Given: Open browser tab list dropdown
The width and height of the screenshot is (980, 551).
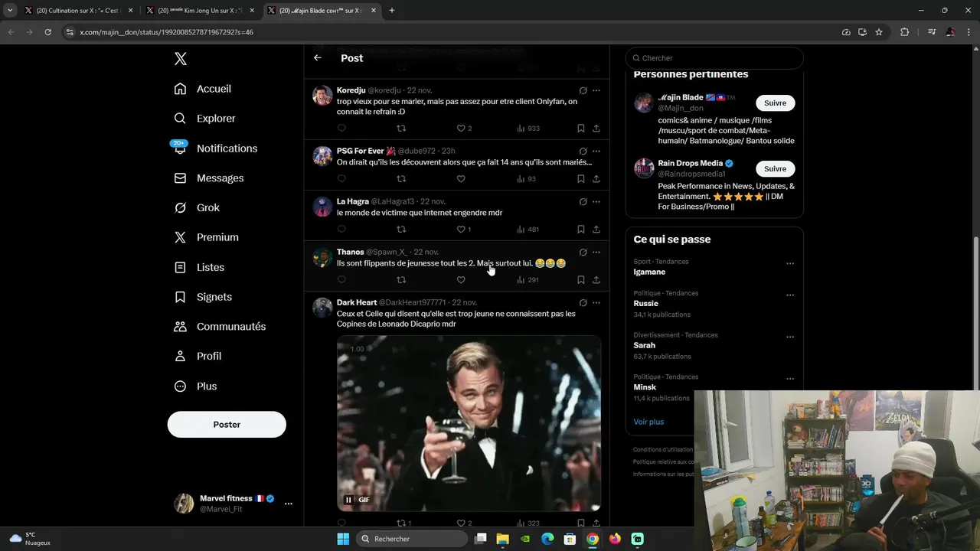Looking at the screenshot, I should click(x=10, y=11).
